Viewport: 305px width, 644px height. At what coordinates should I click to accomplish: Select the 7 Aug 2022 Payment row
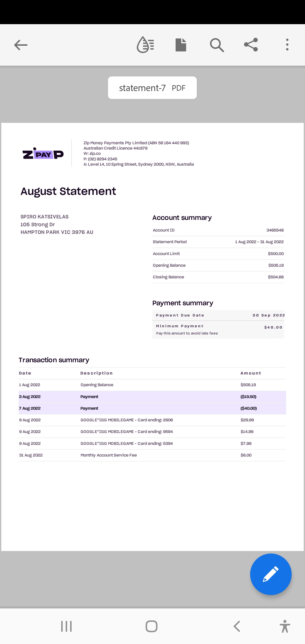click(x=152, y=408)
